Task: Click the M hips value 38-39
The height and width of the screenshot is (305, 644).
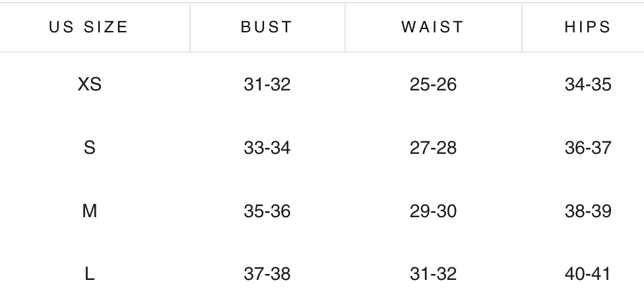Action: pyautogui.click(x=588, y=211)
